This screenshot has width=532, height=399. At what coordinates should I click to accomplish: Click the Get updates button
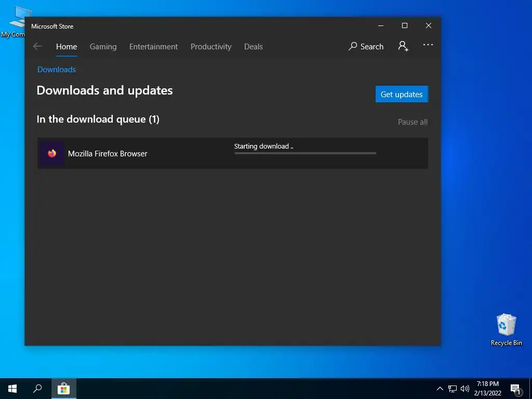point(402,94)
